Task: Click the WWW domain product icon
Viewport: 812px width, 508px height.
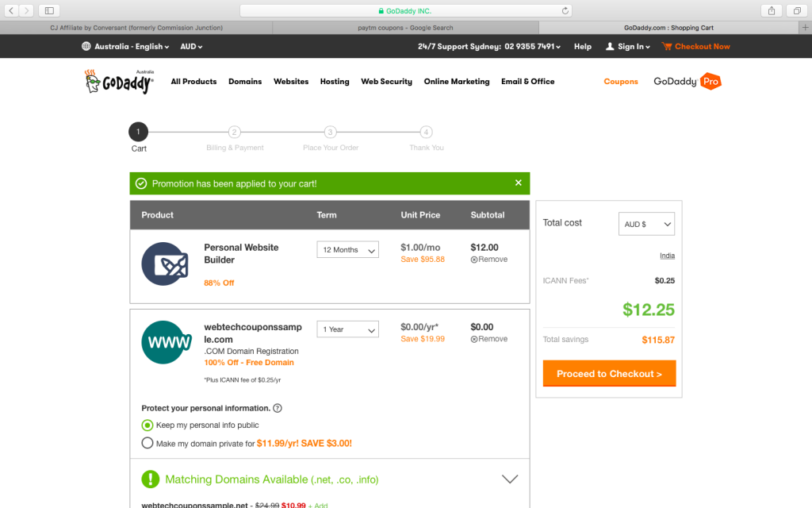Action: click(x=167, y=342)
